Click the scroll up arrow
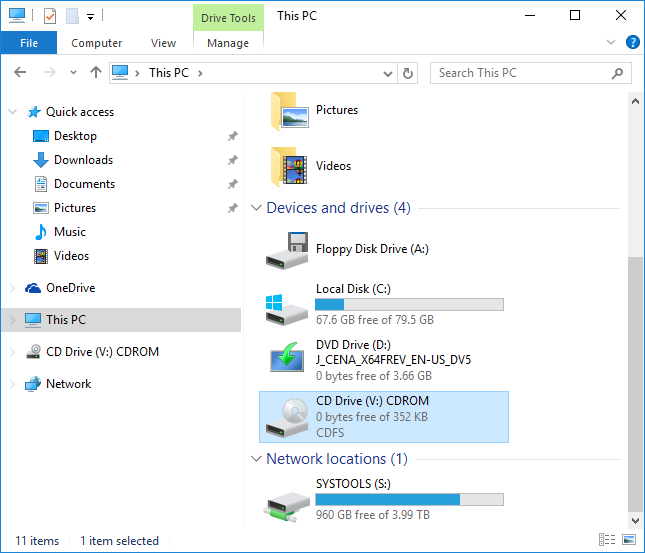Viewport: 645px width, 553px height. pyautogui.click(x=636, y=101)
